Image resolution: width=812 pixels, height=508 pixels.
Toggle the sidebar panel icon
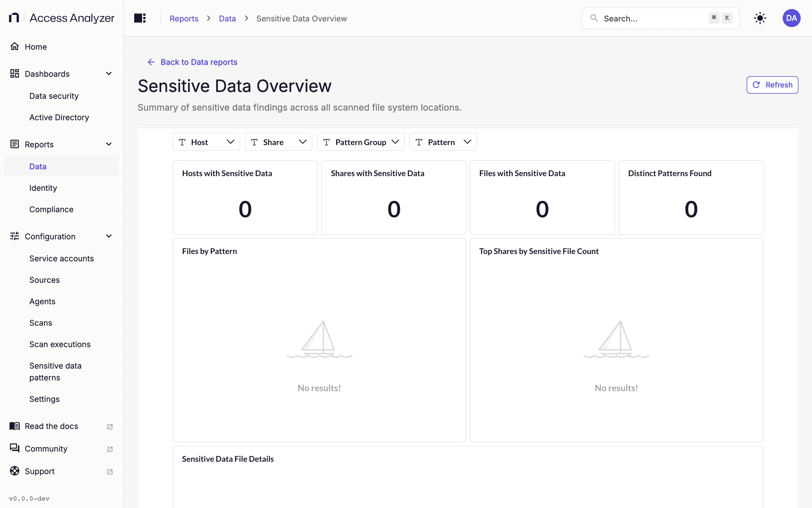140,18
